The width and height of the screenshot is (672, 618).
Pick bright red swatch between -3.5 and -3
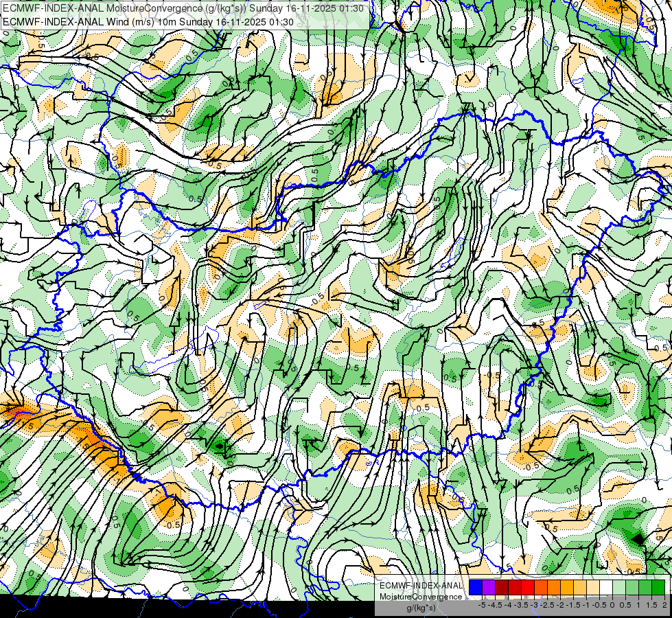(528, 587)
